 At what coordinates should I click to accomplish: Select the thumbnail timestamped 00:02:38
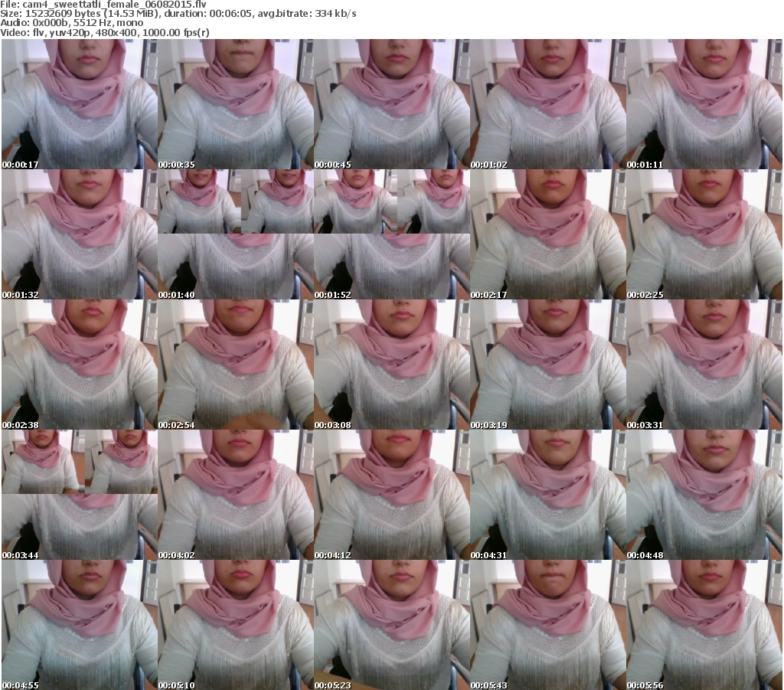80,365
